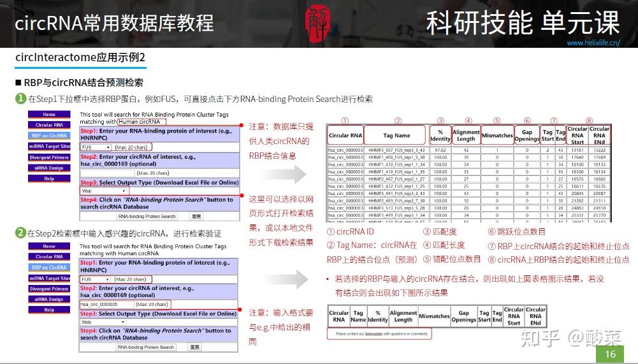The width and height of the screenshot is (638, 364).
Task: Click the hsa_circ_0000005 input field
Action: [x=106, y=304]
